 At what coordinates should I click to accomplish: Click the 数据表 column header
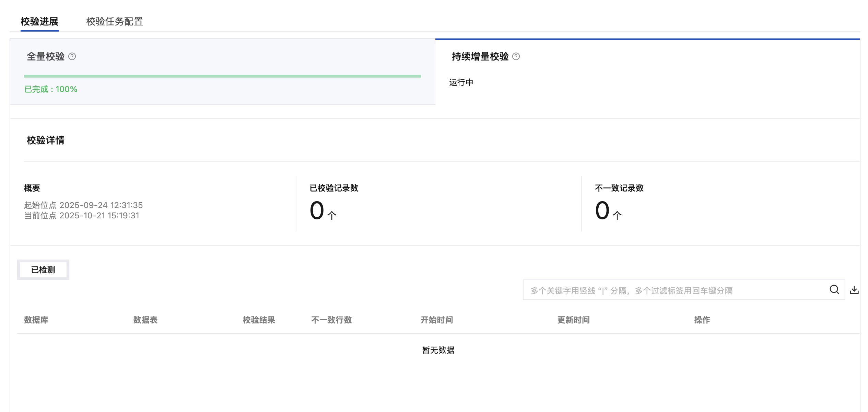pos(145,320)
